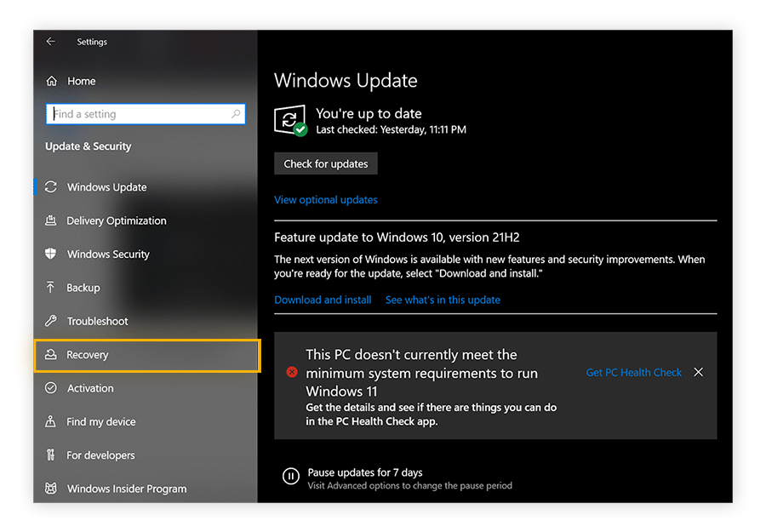Screen dimensions: 766x532
Task: Click the Find my device icon
Action: (51, 421)
